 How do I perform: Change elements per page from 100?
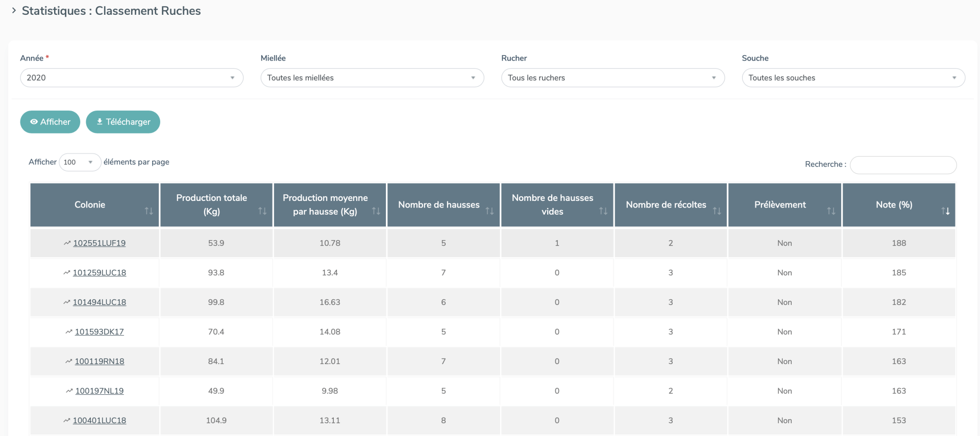[79, 162]
